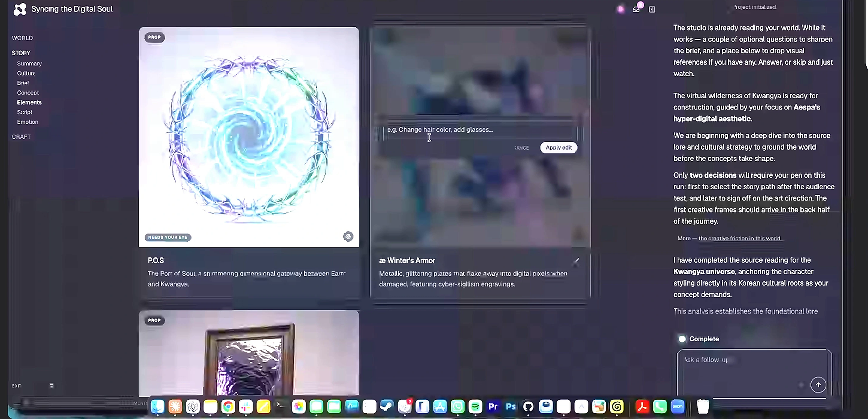Image resolution: width=868 pixels, height=419 pixels.
Task: Click the app logo beside the project title
Action: click(20, 9)
